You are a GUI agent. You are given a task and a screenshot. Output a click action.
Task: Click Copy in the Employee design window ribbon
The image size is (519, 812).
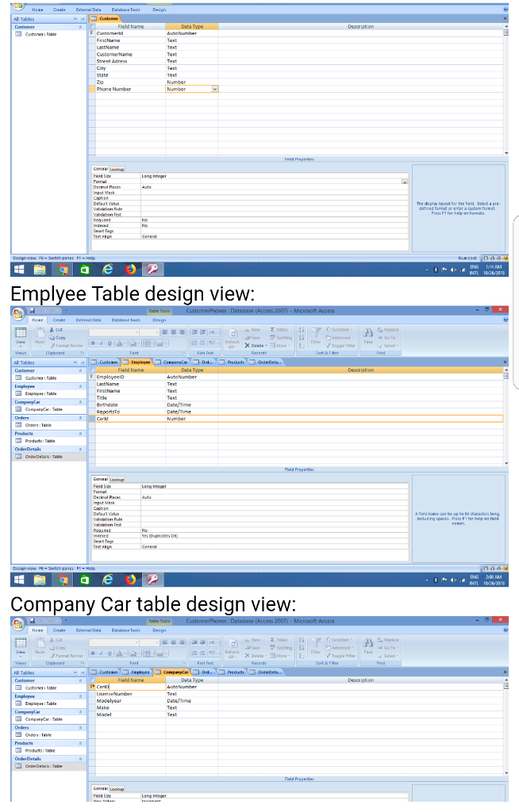tap(58, 338)
